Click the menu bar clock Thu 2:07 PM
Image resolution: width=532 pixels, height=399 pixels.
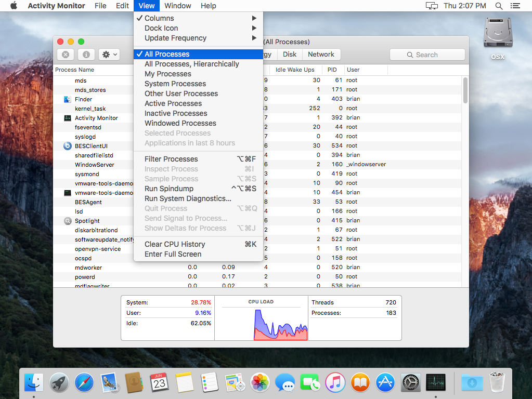(464, 6)
